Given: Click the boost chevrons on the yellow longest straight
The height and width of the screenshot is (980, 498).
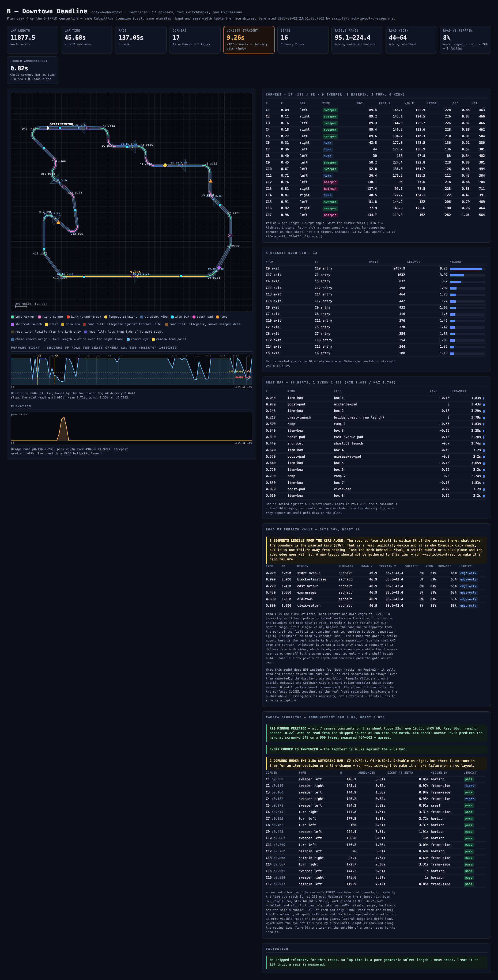Looking at the screenshot, I should pyautogui.click(x=133, y=276).
